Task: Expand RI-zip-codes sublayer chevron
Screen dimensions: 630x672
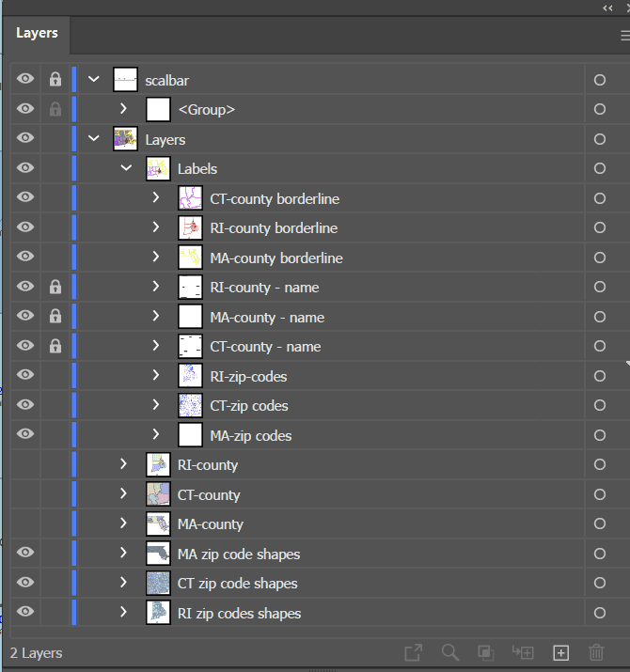Action: tap(156, 375)
